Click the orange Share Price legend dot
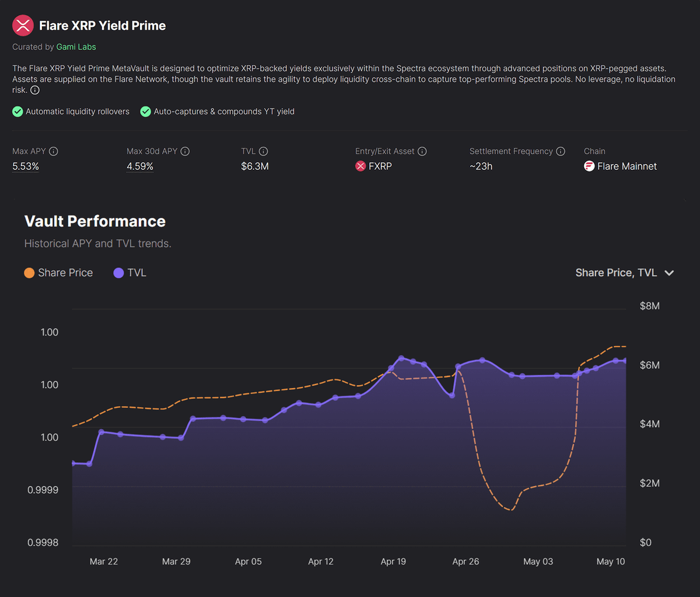The image size is (700, 597). [x=29, y=273]
